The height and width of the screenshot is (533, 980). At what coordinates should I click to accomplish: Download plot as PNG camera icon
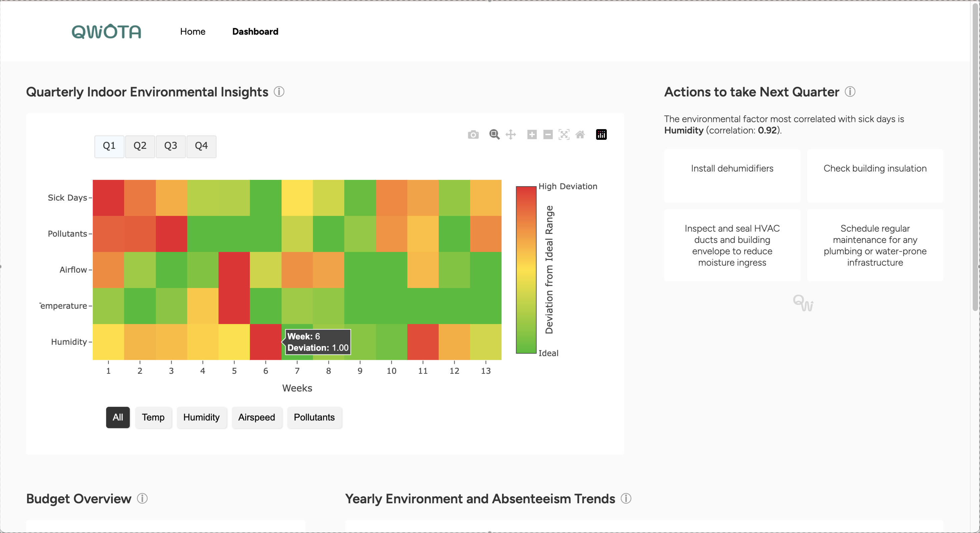473,135
